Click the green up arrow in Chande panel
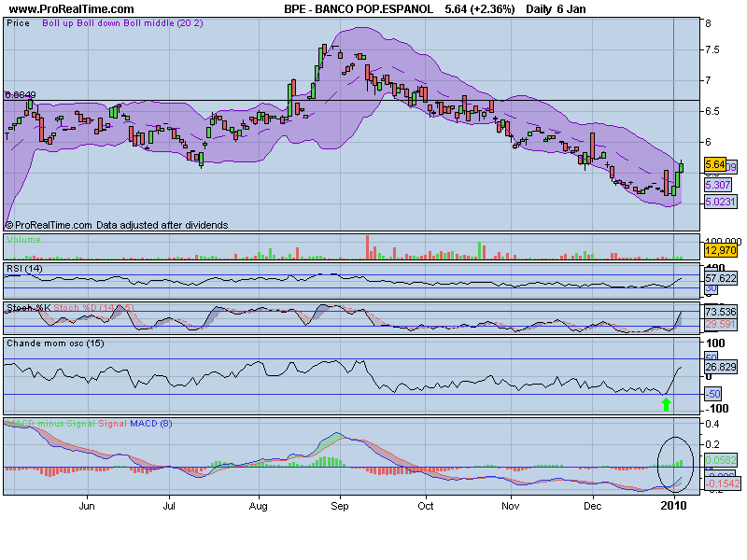The height and width of the screenshot is (560, 747). [x=666, y=404]
